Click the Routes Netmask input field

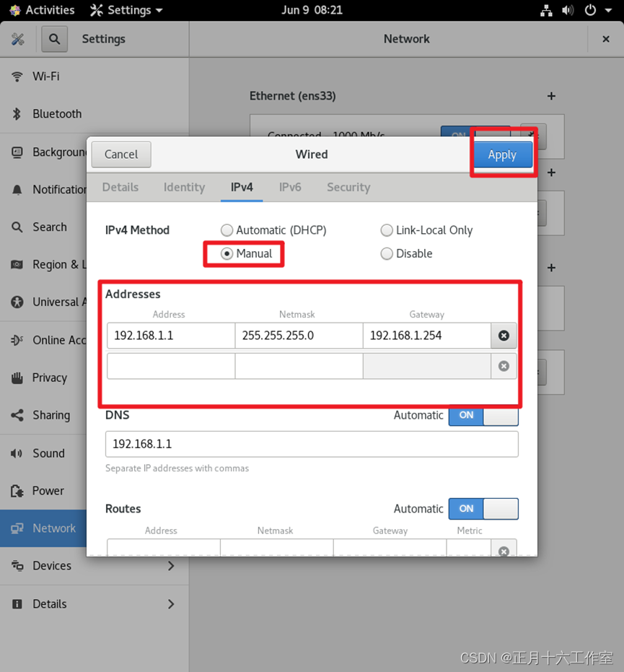pos(277,548)
